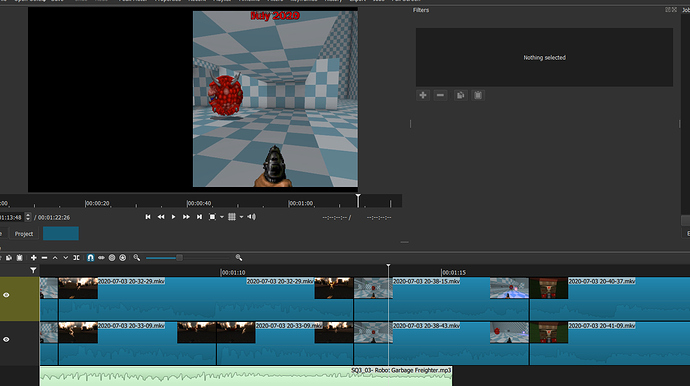Hide the top video track
The width and height of the screenshot is (690, 386).
pos(6,295)
